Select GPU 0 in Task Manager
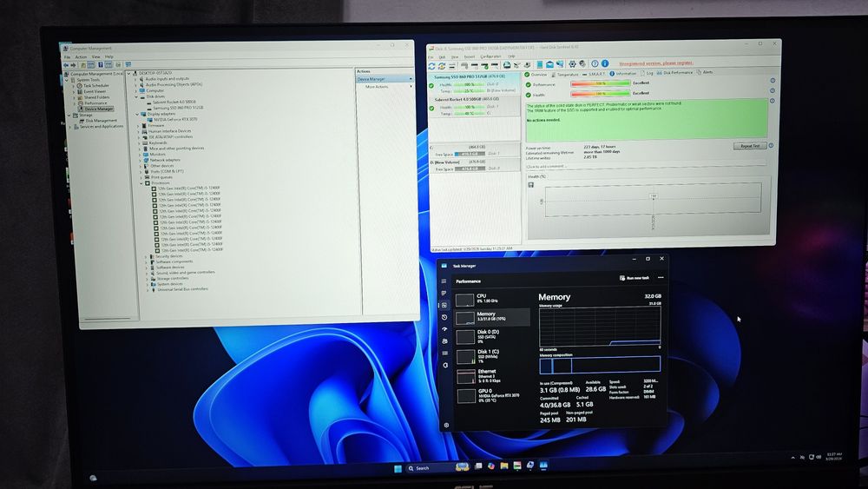868x489 pixels. coord(491,395)
